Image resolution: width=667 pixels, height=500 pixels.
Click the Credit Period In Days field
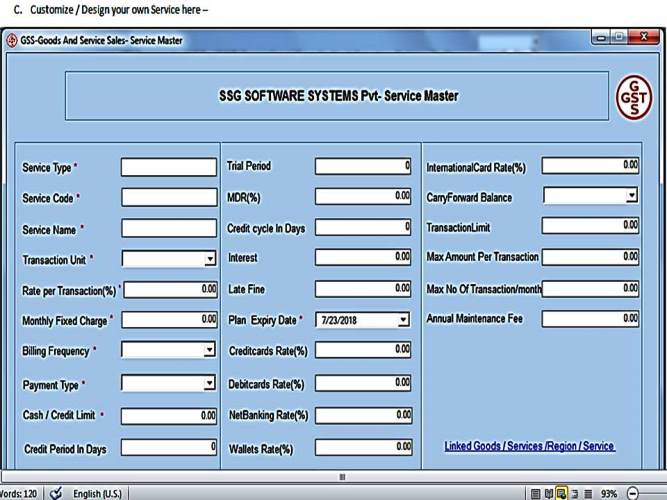pos(169,447)
